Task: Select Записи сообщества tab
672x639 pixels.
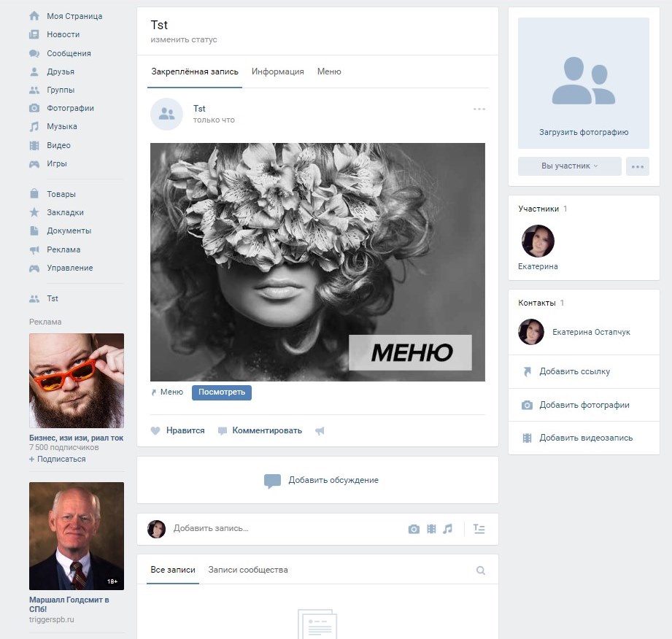Action: pyautogui.click(x=248, y=570)
